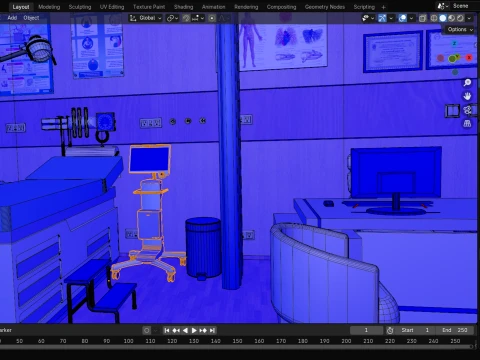
Task: Open the object visibility and selectability dropdown
Action: pos(368,18)
